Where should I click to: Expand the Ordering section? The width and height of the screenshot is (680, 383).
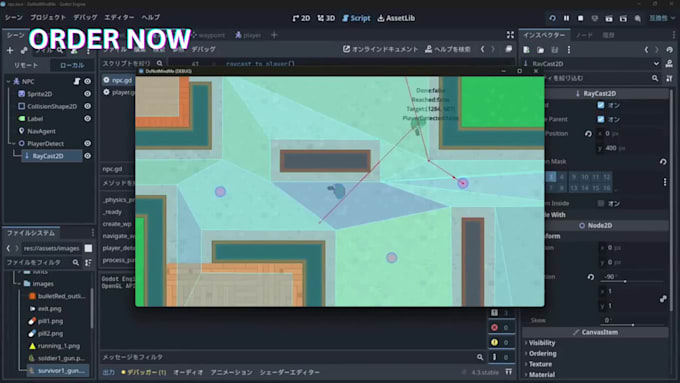coord(542,354)
